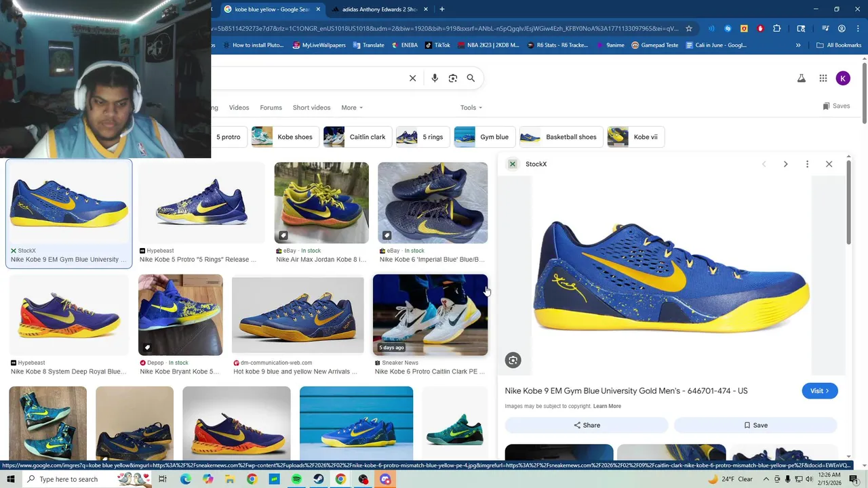
Task: Open the TikTok bookmark
Action: (437, 45)
